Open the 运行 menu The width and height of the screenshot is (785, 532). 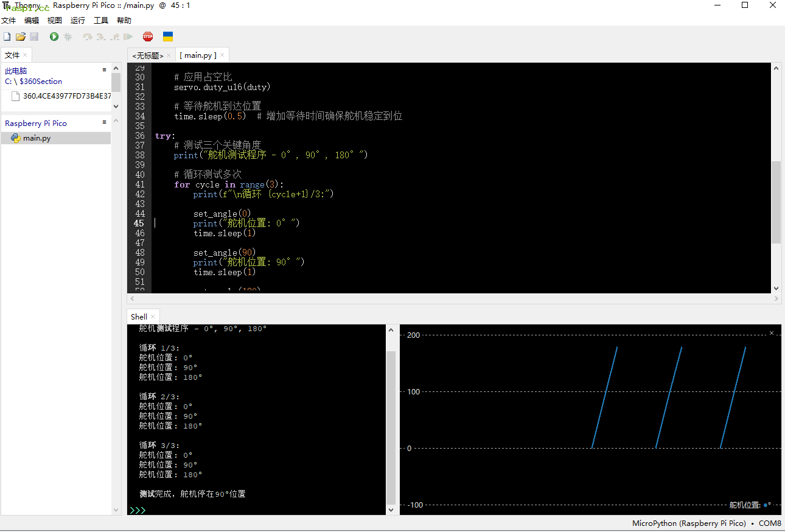point(78,20)
